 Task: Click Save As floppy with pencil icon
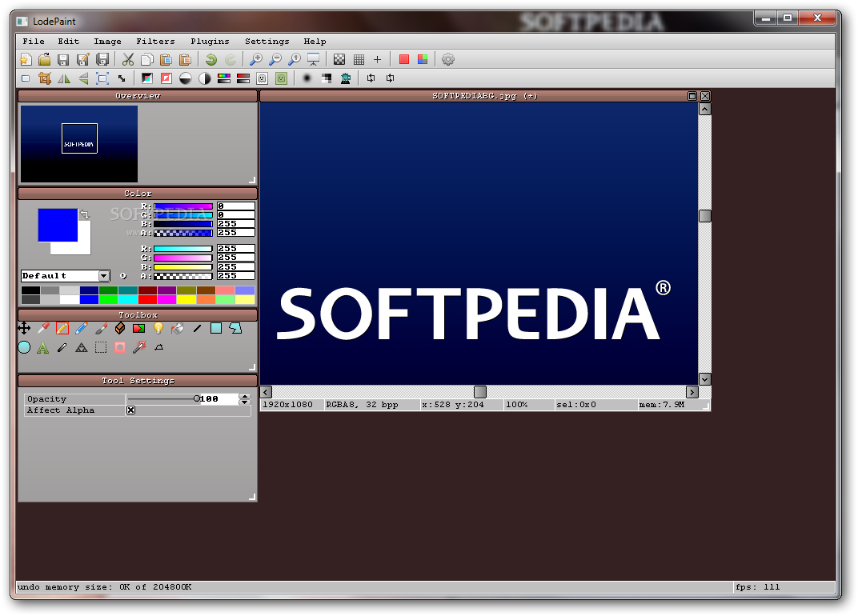click(x=82, y=59)
